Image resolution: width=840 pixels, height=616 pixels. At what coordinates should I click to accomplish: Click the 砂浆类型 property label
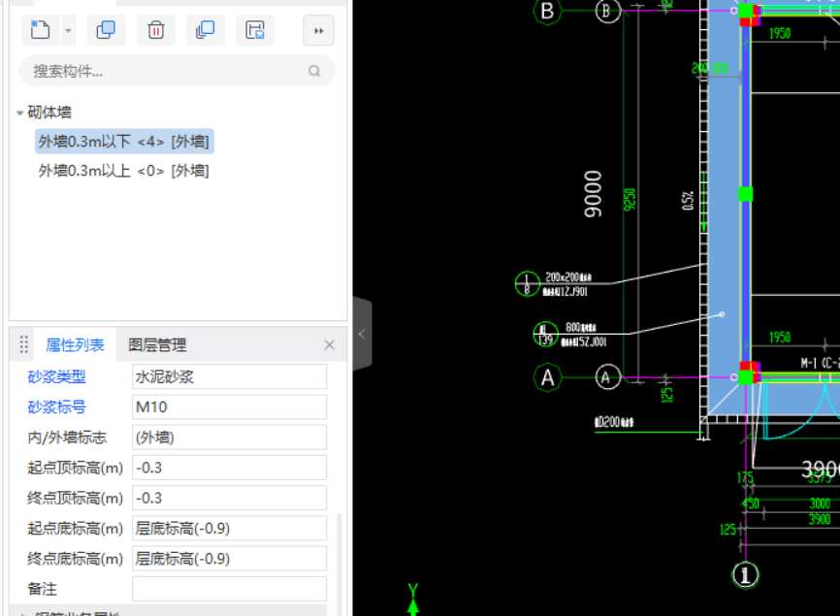(57, 376)
